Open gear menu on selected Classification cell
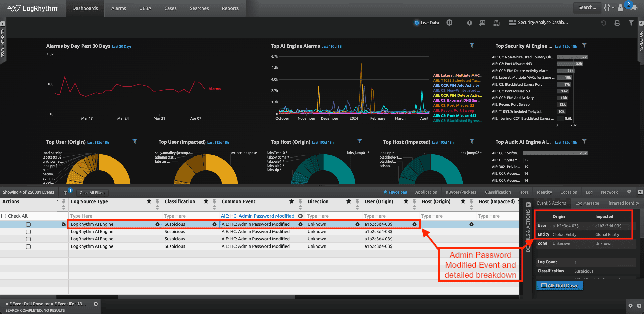Image resolution: width=644 pixels, height=314 pixels. click(x=214, y=224)
